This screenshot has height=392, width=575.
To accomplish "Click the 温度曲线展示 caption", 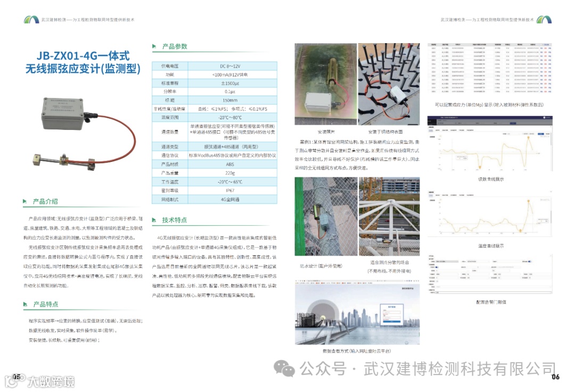I will tap(491, 246).
